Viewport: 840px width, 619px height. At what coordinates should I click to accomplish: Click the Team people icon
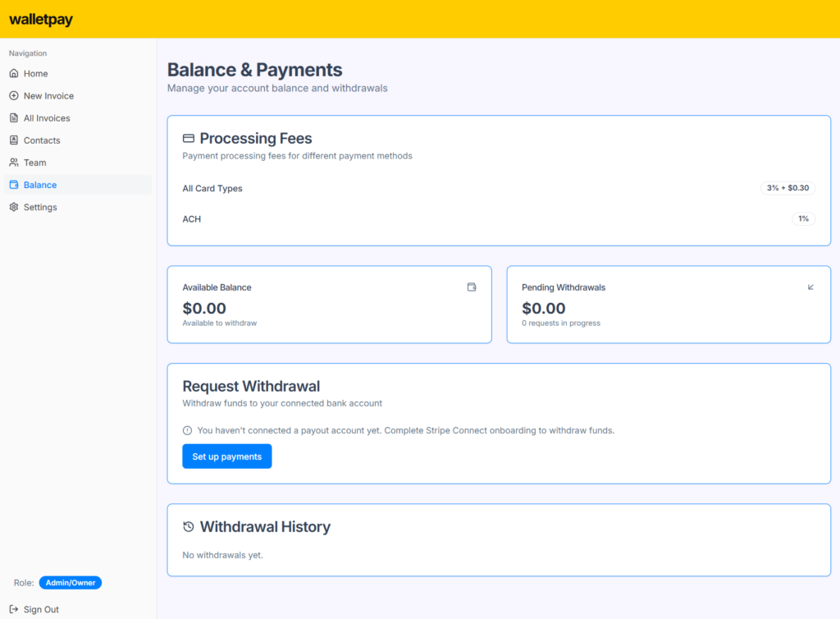(14, 163)
